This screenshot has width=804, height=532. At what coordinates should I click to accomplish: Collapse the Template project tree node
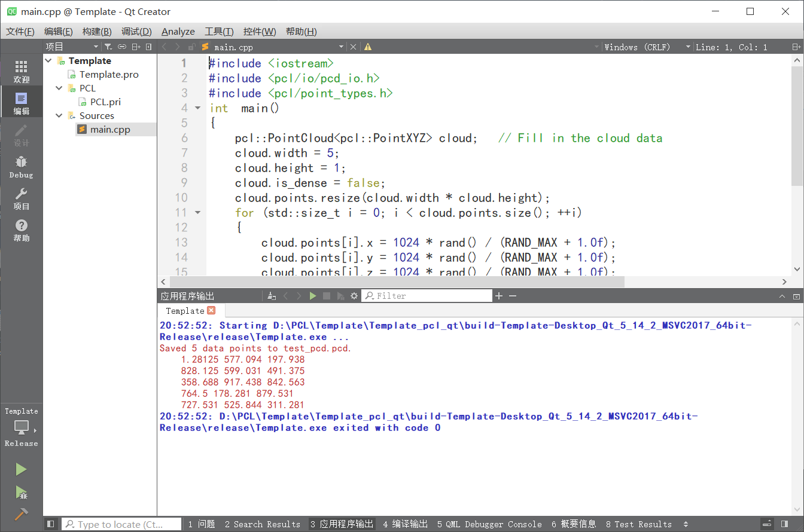click(x=48, y=60)
